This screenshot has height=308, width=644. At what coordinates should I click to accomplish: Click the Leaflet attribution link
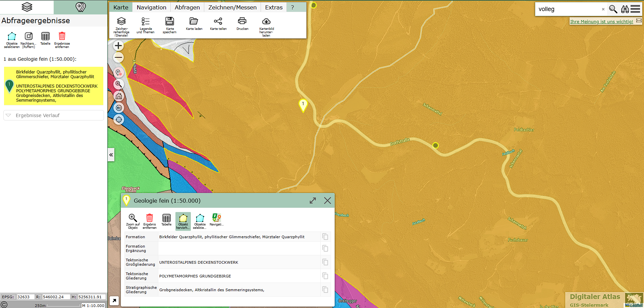click(x=636, y=305)
